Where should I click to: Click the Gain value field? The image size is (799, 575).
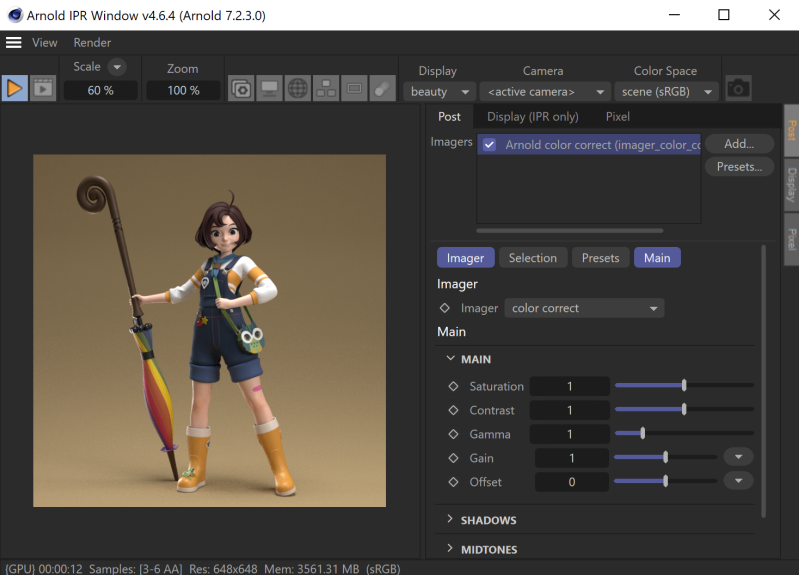pyautogui.click(x=572, y=458)
